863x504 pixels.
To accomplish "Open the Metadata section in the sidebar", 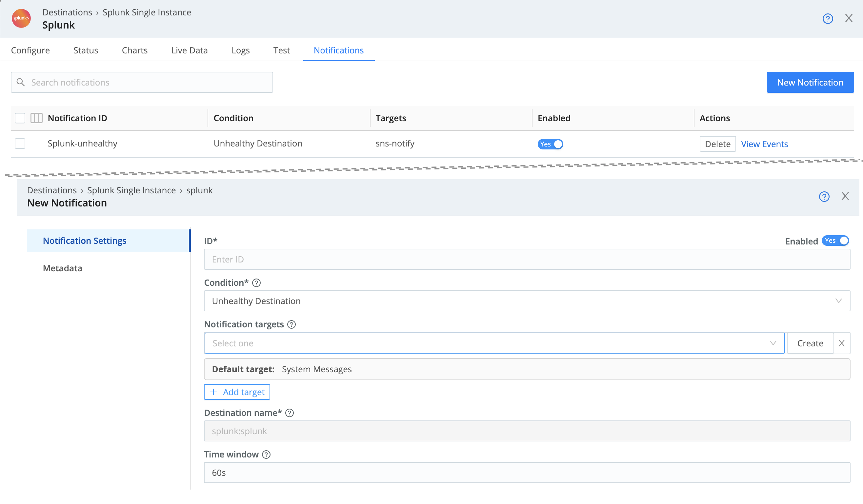I will tap(62, 268).
